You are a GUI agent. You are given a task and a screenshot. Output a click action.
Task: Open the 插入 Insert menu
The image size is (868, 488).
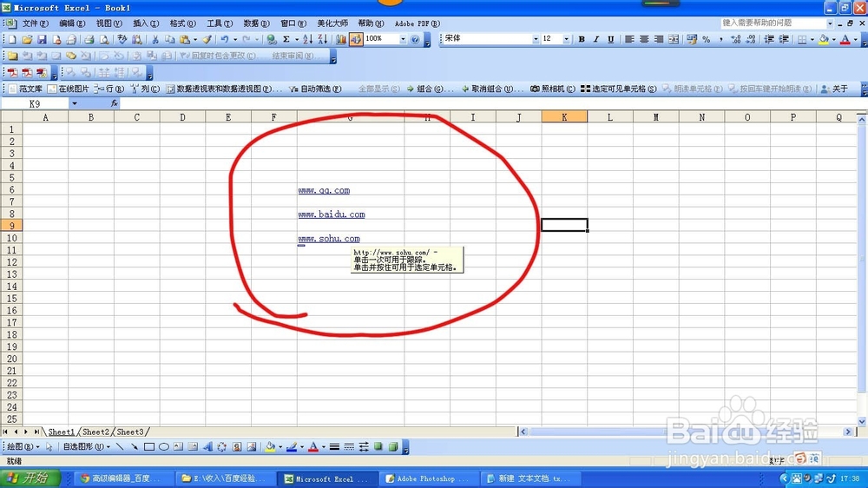146,23
